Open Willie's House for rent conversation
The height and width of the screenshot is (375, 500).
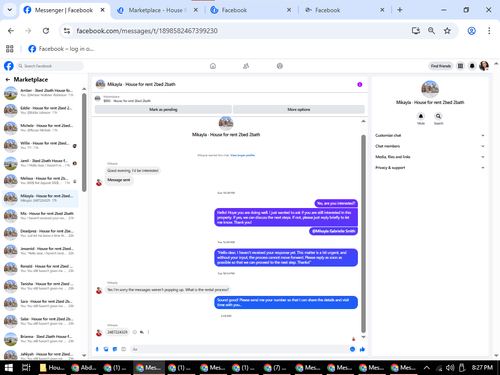click(40, 145)
